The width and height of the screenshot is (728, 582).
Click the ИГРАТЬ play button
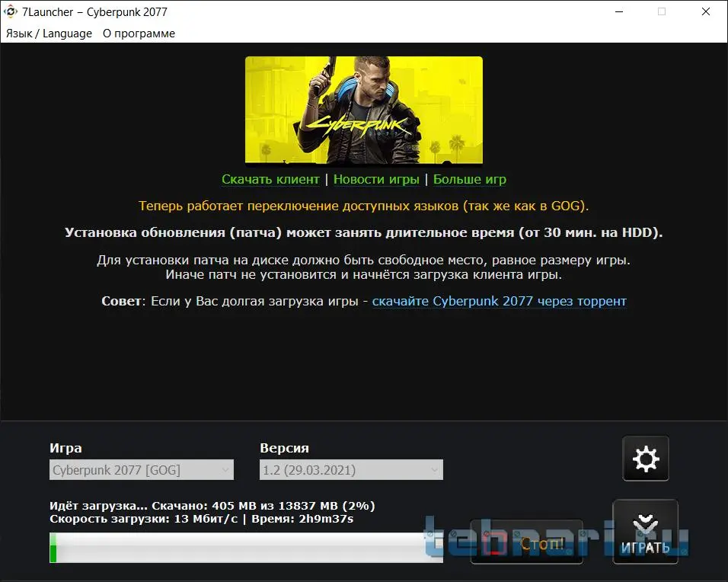[x=645, y=532]
